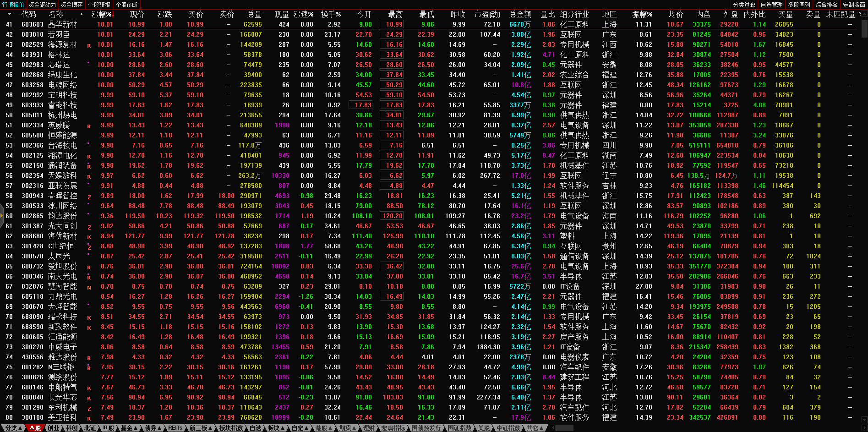Click the Z marker beside 春晖智控

89,197
